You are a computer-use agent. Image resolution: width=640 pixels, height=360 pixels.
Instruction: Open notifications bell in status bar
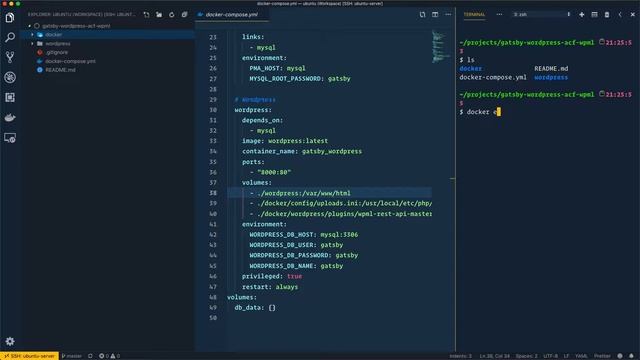[632, 356]
